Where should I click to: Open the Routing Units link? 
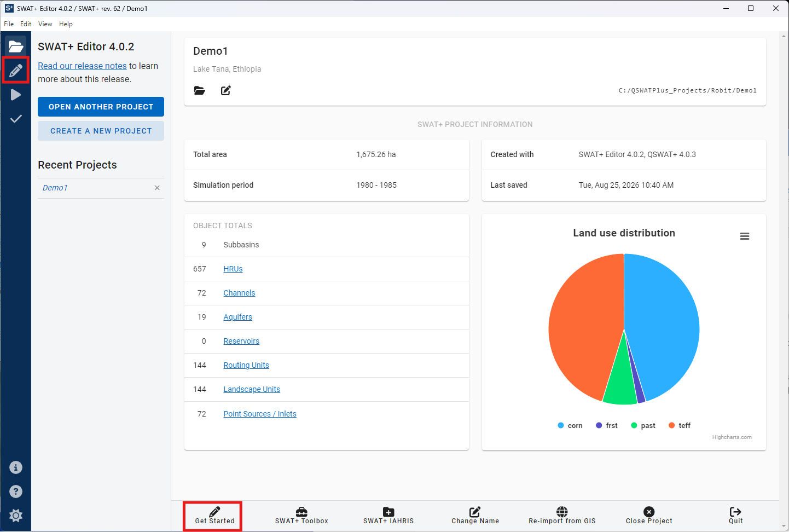tap(246, 365)
